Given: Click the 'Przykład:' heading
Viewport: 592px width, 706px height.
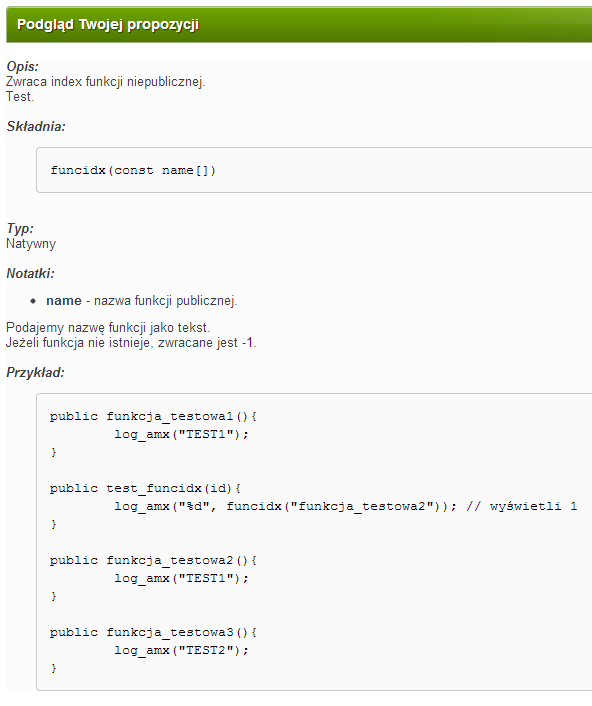Looking at the screenshot, I should (x=36, y=373).
